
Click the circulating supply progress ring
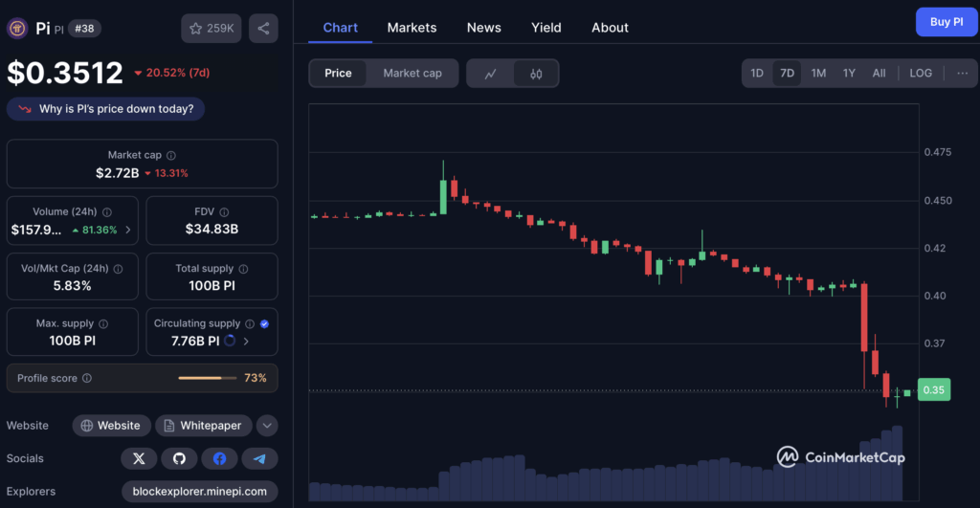[230, 342]
